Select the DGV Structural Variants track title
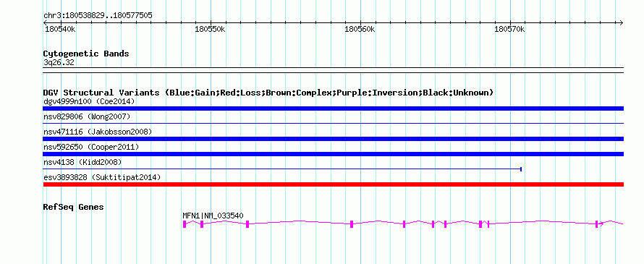 pos(268,93)
